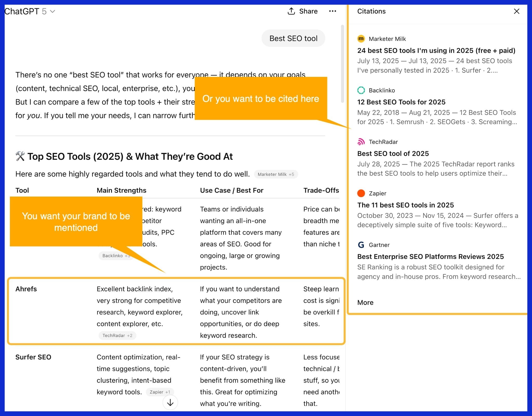This screenshot has height=416, width=532.
Task: Click the 'May 22, 2018' Backlinko snippet
Action: tap(437, 117)
